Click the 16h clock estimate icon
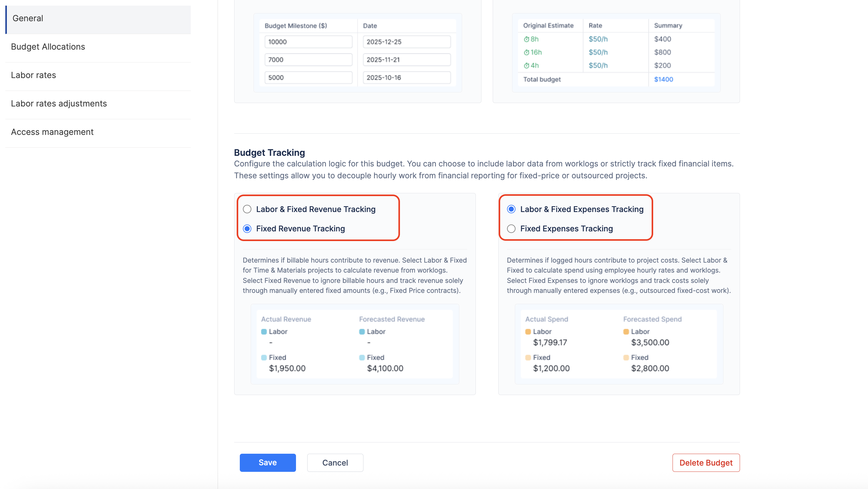This screenshot has width=868, height=489. click(x=526, y=52)
